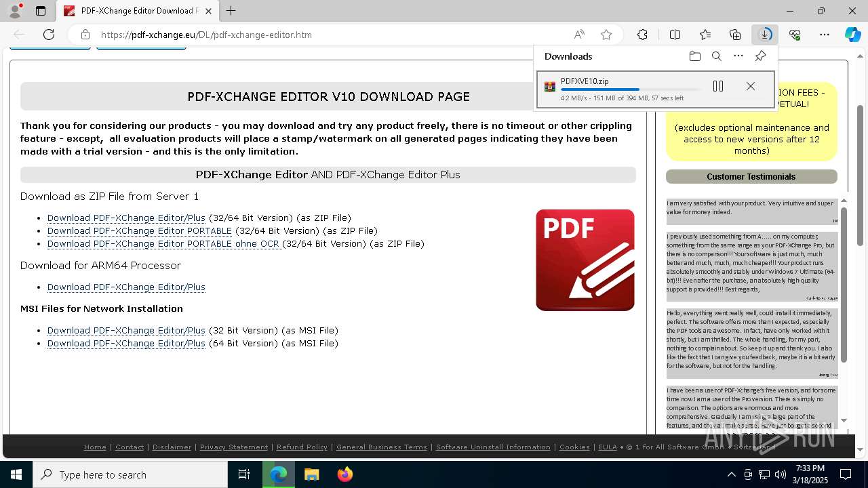Open Software Uninstall Information link
This screenshot has height=488, width=868.
point(493,447)
